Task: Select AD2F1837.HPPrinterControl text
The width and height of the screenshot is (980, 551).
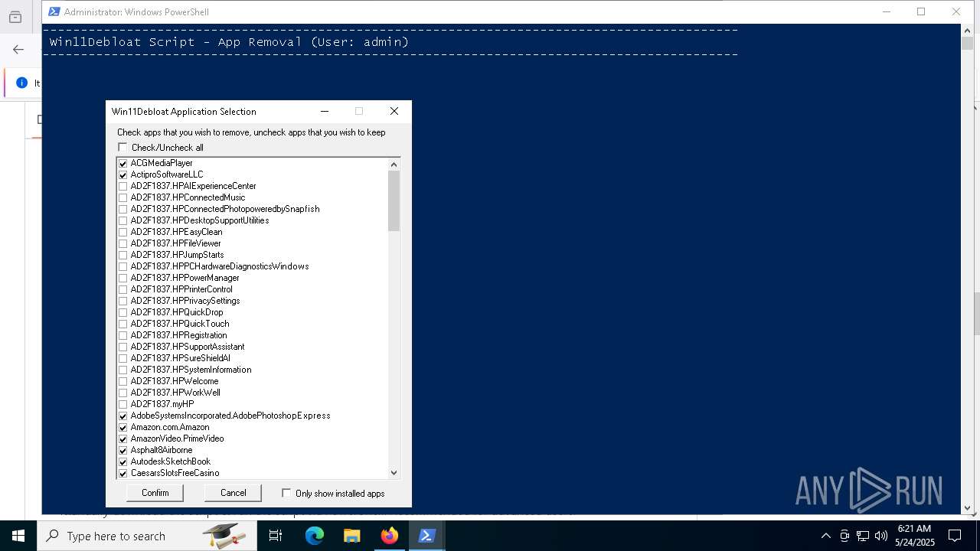Action: 181,289
